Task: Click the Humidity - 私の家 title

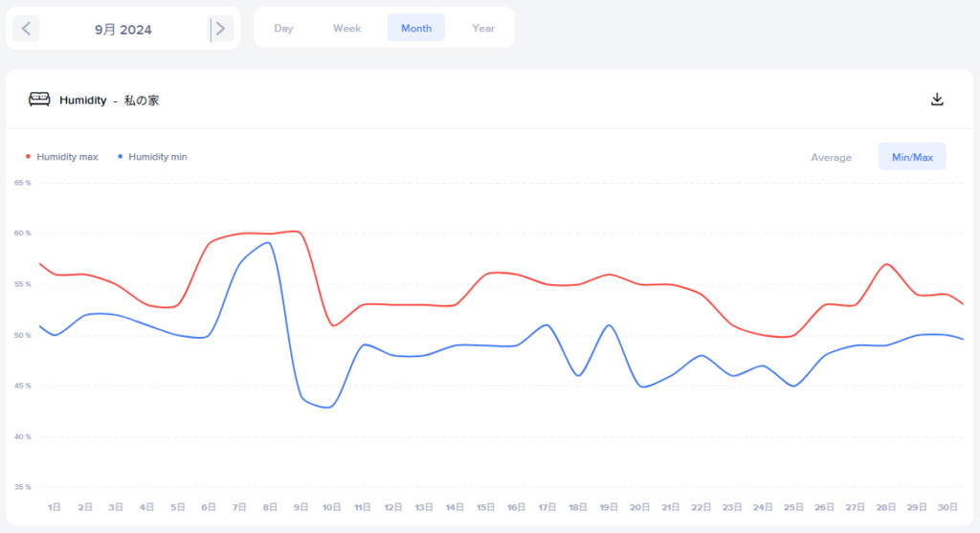Action: point(109,100)
